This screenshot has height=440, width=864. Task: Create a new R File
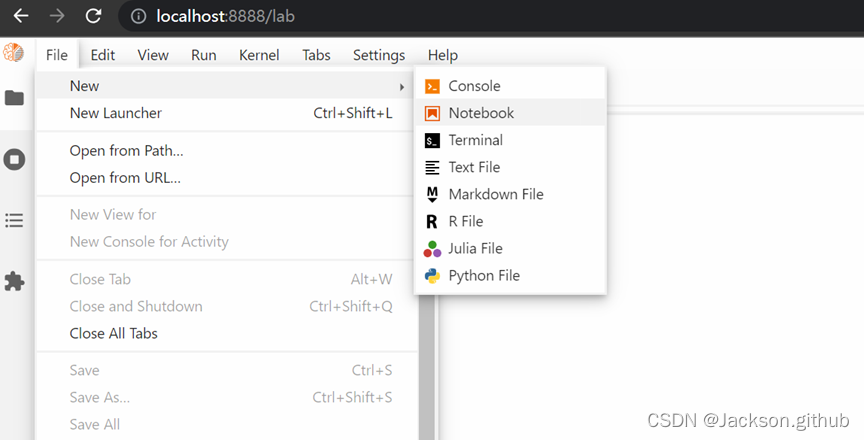465,221
